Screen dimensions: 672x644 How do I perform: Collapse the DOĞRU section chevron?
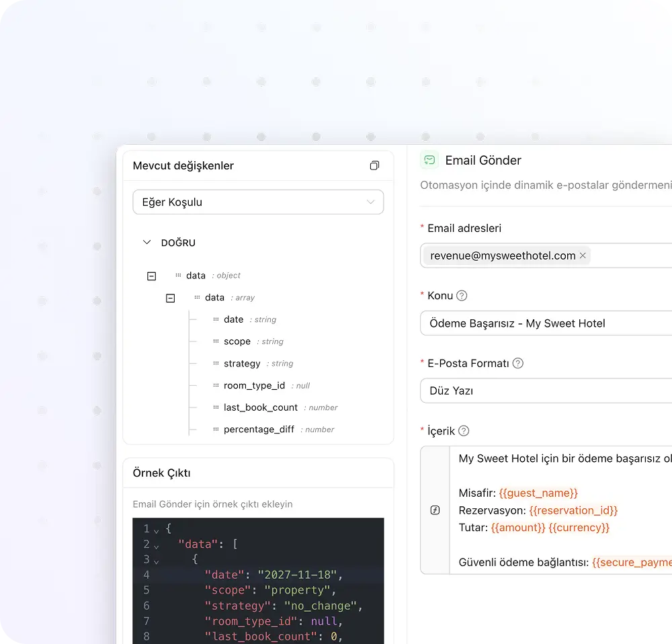147,242
